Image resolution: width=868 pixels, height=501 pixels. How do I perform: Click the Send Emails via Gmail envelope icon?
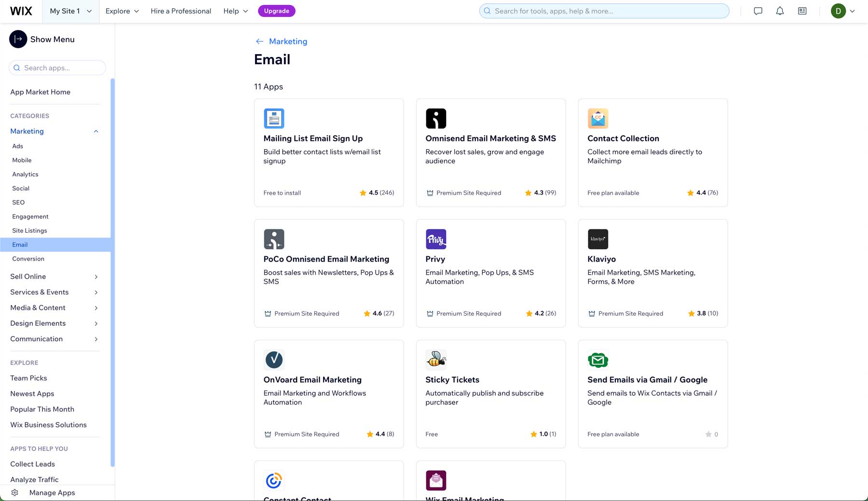[598, 360]
